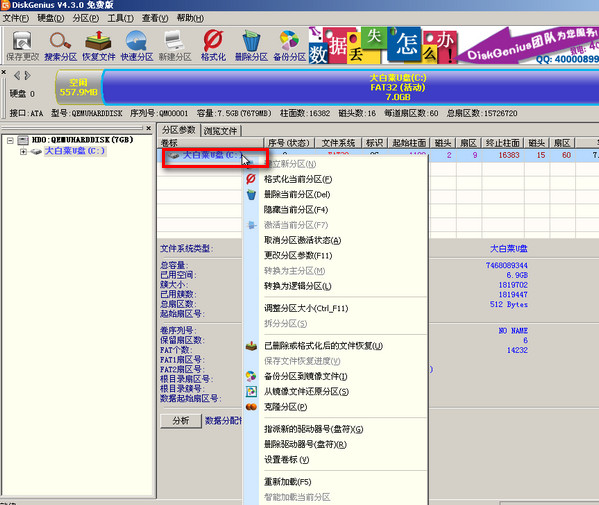Click the ID (标识) column header

[374, 143]
